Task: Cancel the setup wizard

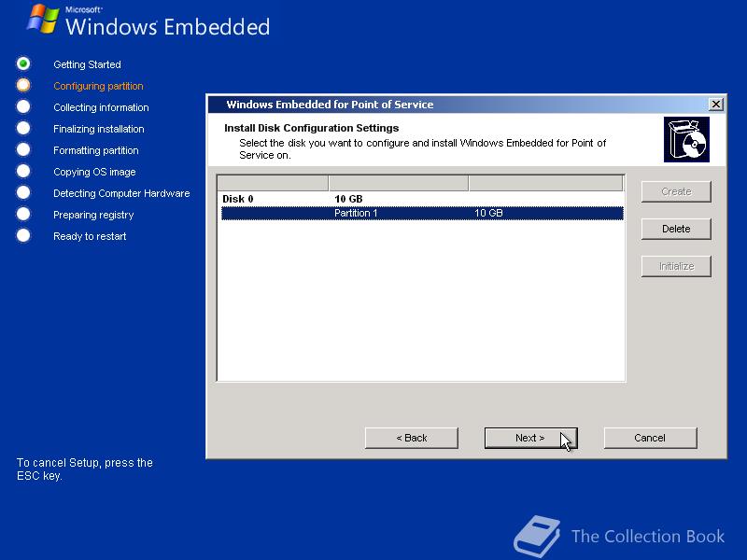Action: click(650, 438)
